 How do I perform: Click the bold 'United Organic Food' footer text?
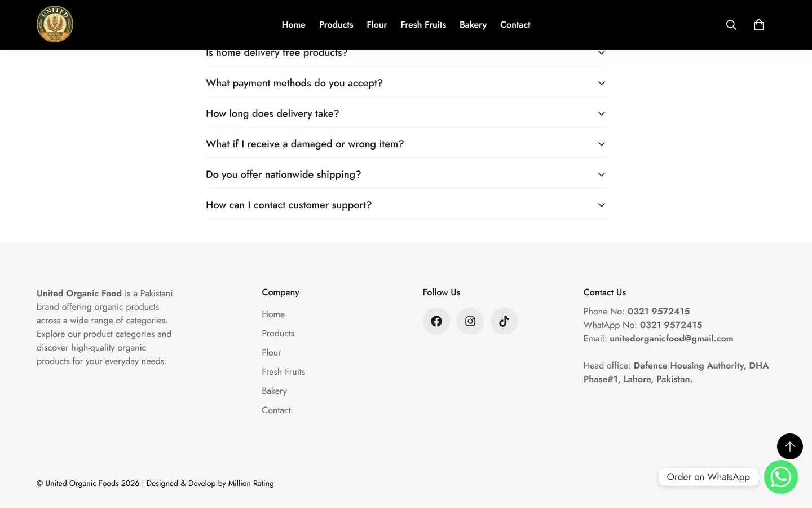click(80, 294)
